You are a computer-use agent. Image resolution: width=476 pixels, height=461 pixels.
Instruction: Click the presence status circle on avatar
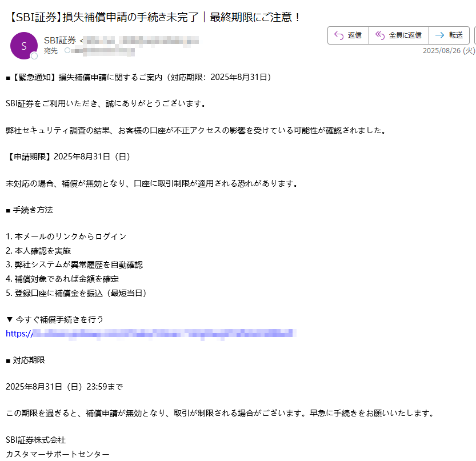point(34,56)
